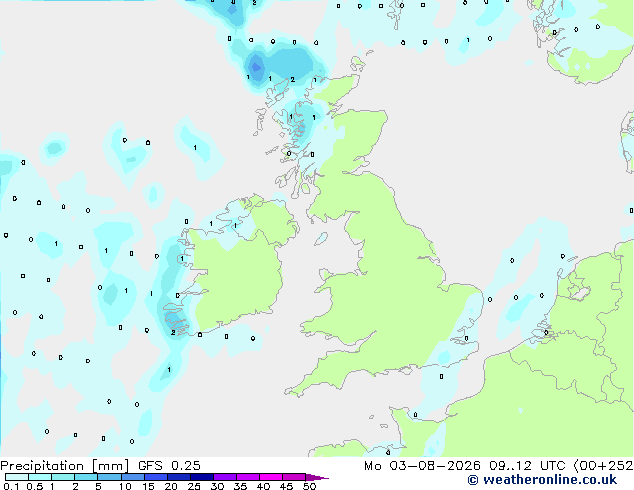This screenshot has height=490, width=634.
Task: Select the 20–25 mm legend swatch
Action: 179,477
